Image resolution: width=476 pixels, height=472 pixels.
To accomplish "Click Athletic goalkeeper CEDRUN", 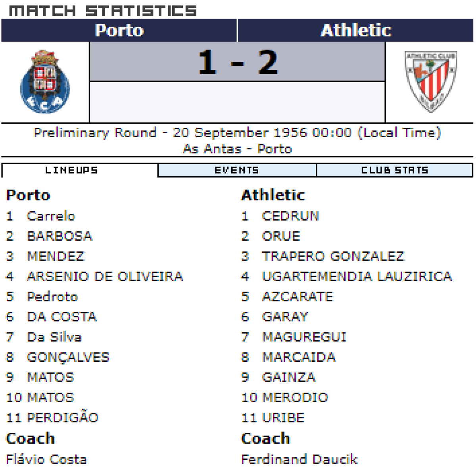I will pos(290,216).
